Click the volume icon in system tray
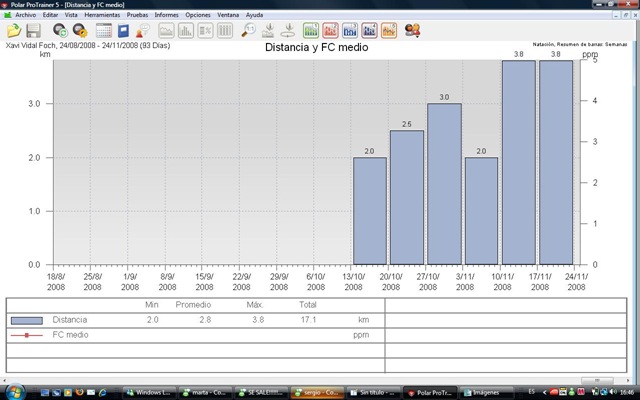 (613, 392)
